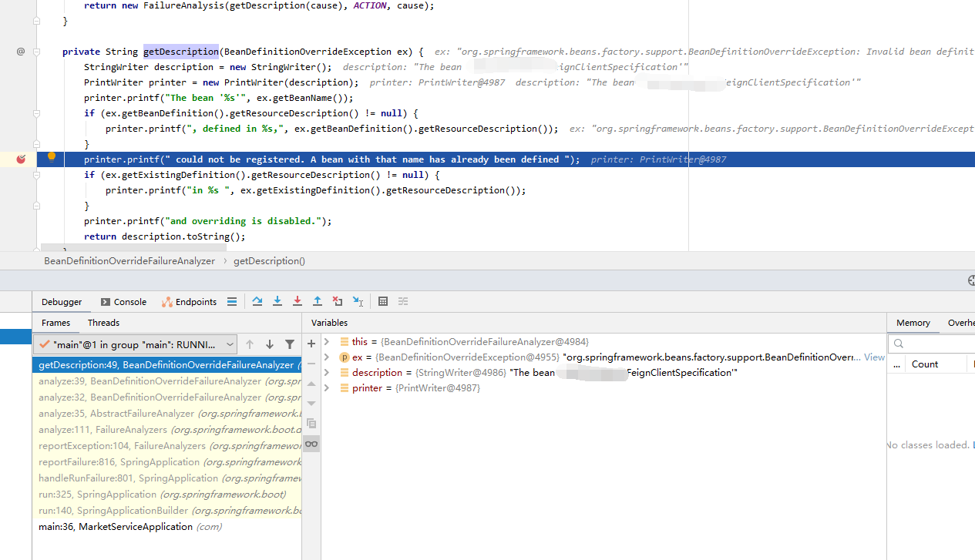Click the return description.toString() line
This screenshot has width=975, height=560.
click(164, 236)
